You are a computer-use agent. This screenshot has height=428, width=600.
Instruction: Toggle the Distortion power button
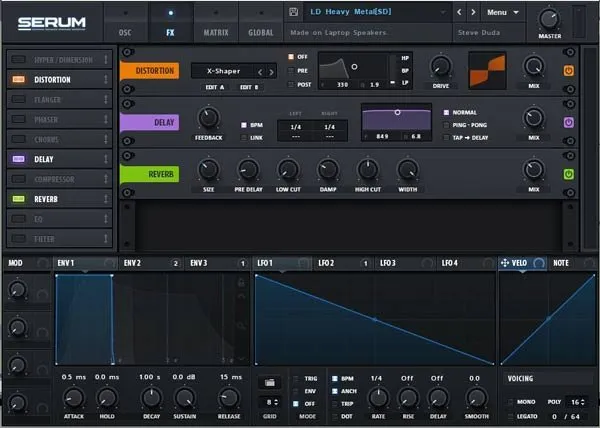[x=569, y=71]
